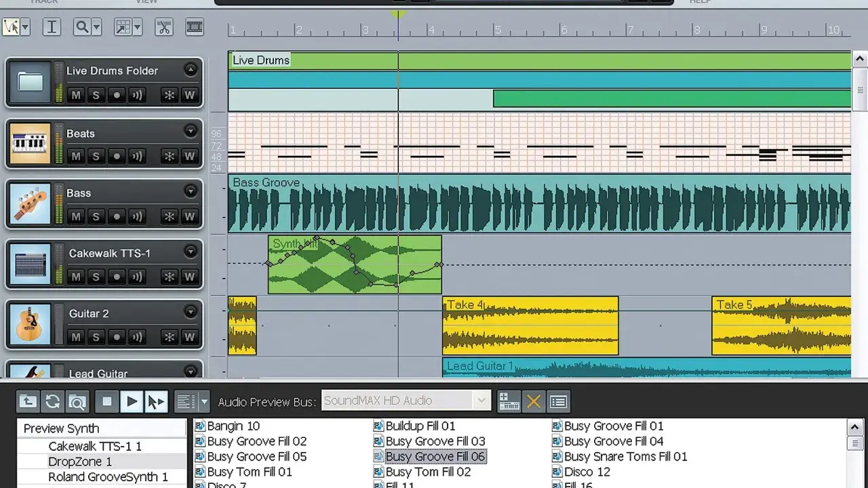The height and width of the screenshot is (488, 868).
Task: Solo the Beats track
Action: click(x=96, y=156)
